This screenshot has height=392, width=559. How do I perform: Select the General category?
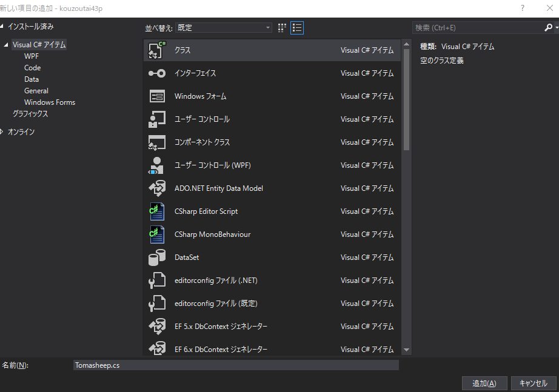pos(36,91)
